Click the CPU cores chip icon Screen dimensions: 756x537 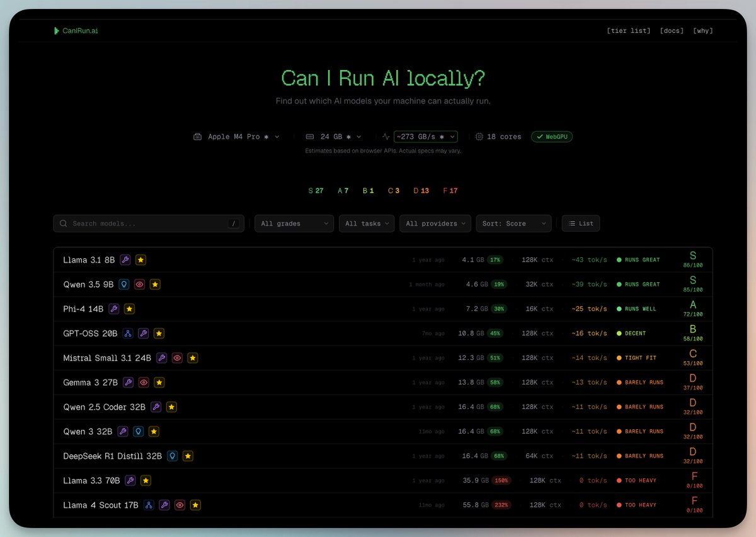[x=479, y=137]
